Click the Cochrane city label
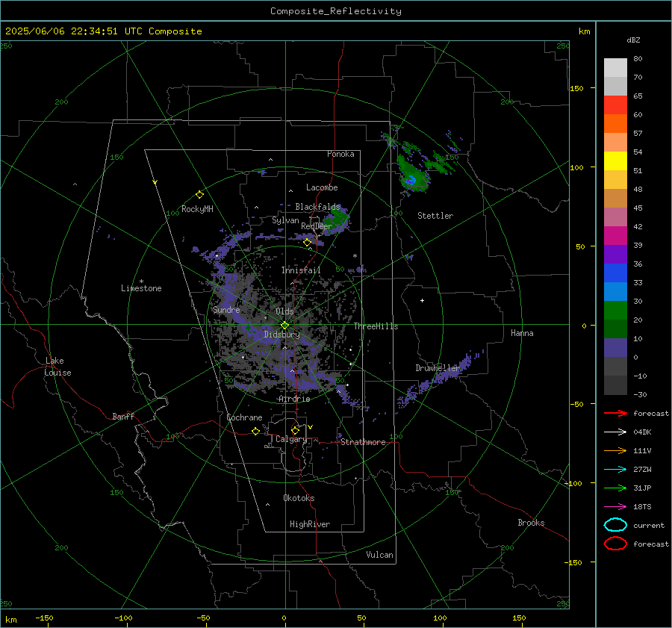 (x=244, y=417)
